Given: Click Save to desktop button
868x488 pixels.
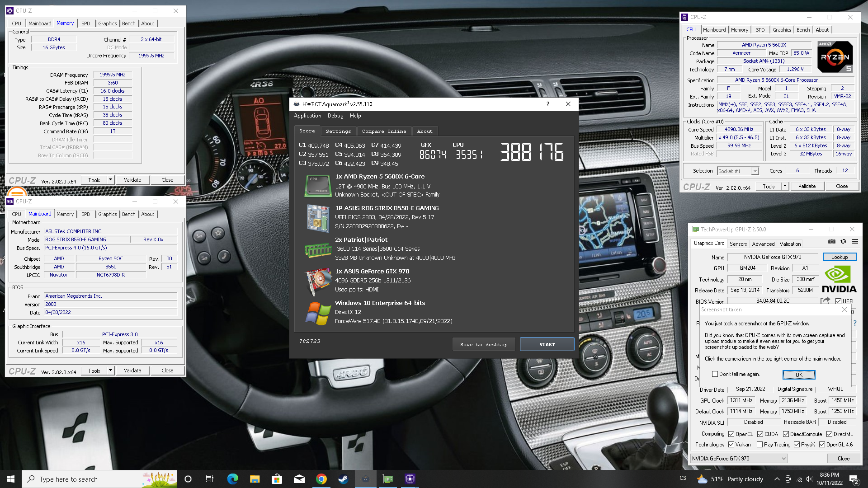Looking at the screenshot, I should point(484,344).
